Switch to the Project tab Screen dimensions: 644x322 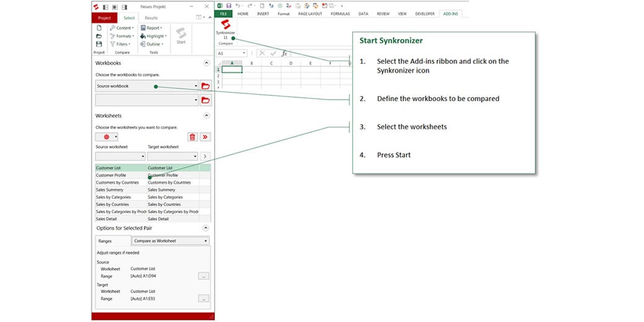[104, 18]
